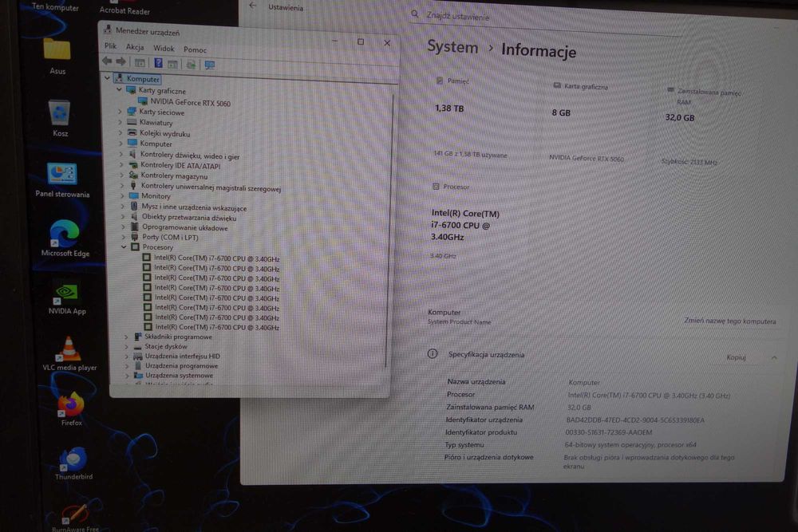The width and height of the screenshot is (798, 532).
Task: Select Składniki programowe item
Action: (178, 337)
